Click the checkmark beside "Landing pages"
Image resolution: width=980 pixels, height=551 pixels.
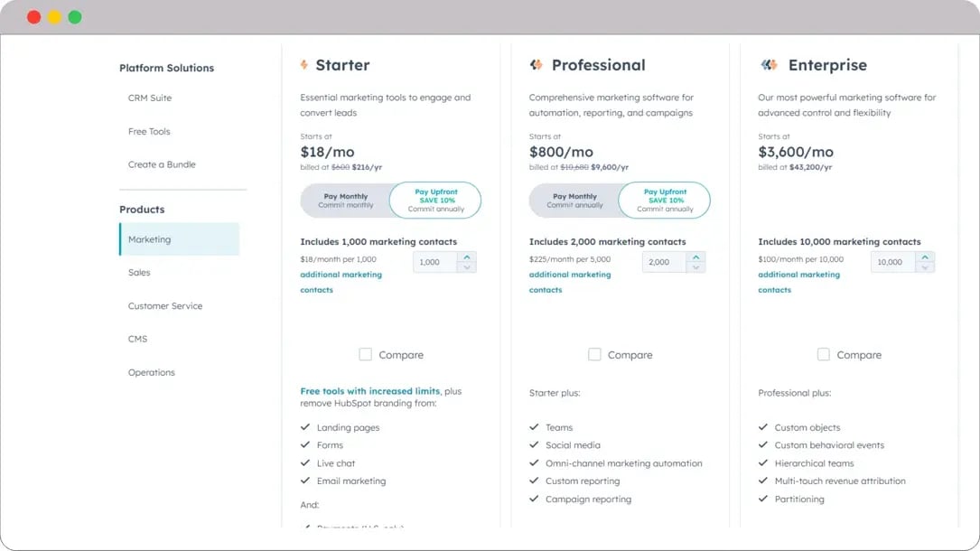point(307,426)
